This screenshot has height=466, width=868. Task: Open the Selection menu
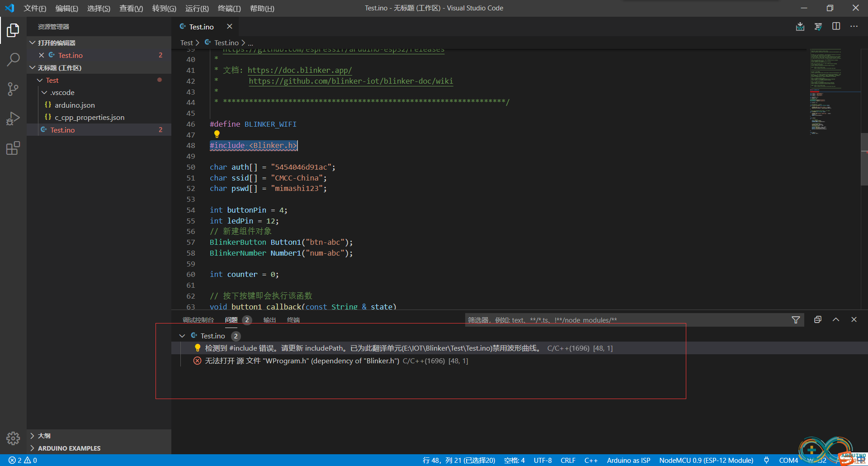(99, 8)
